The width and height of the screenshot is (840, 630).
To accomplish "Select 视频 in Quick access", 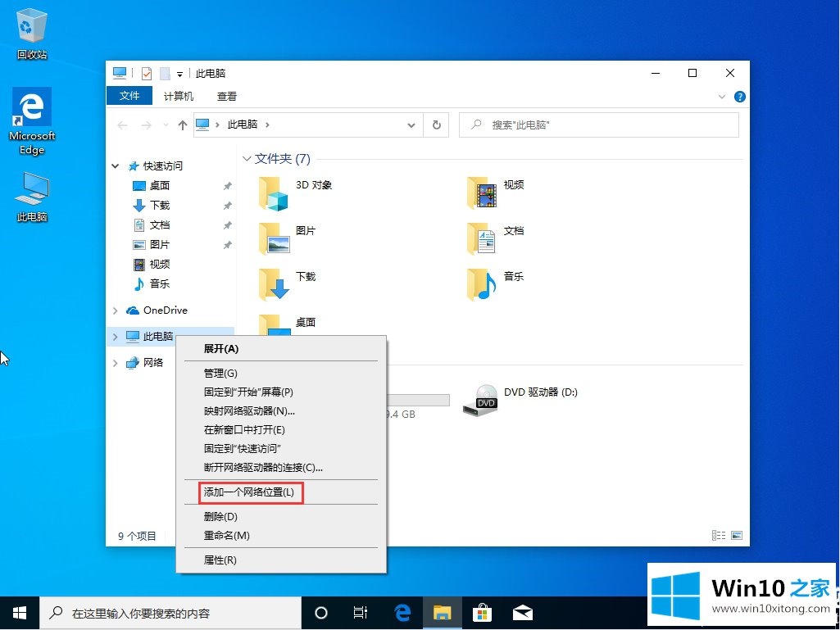I will (x=160, y=264).
